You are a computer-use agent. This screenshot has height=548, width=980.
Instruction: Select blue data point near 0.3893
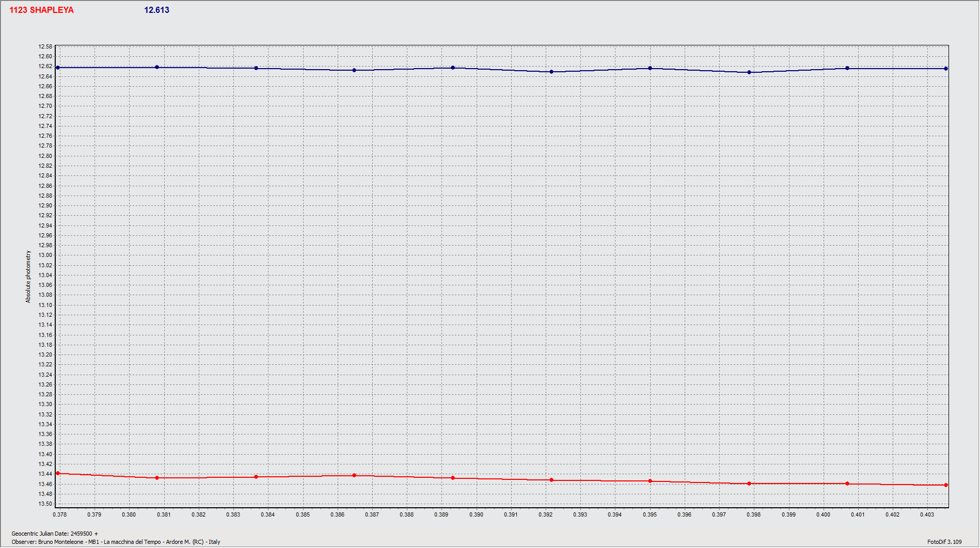[453, 68]
